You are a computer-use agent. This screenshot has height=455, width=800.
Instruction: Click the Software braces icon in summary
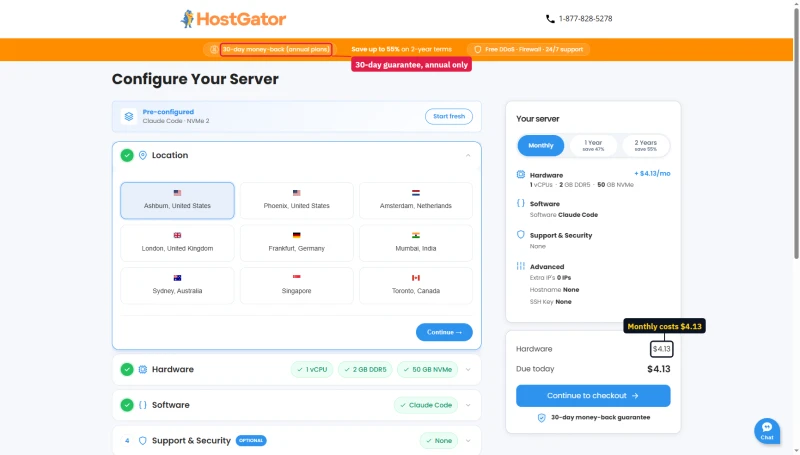[x=520, y=203]
